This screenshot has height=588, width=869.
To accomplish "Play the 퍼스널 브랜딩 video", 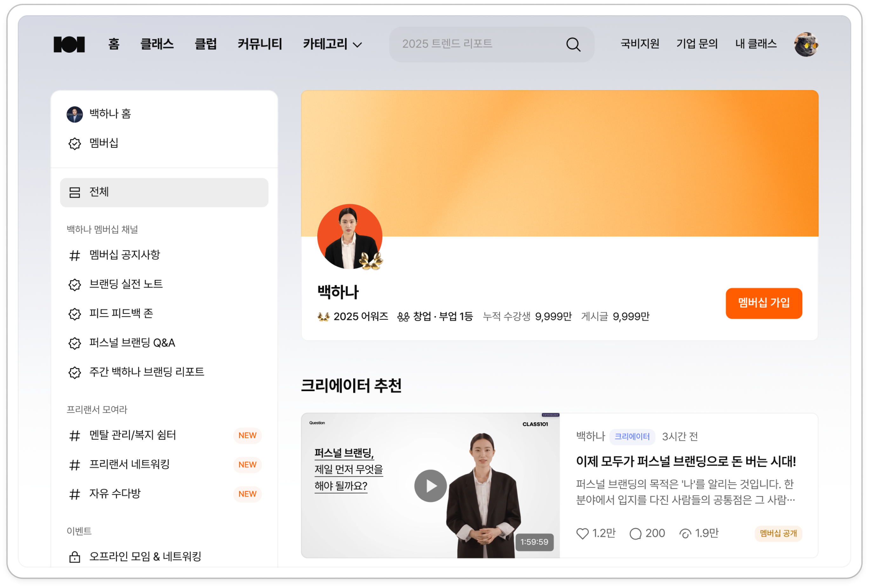I will point(430,485).
